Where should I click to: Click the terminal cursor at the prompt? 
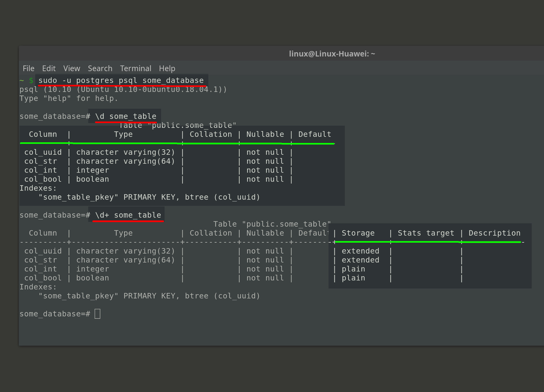click(98, 313)
